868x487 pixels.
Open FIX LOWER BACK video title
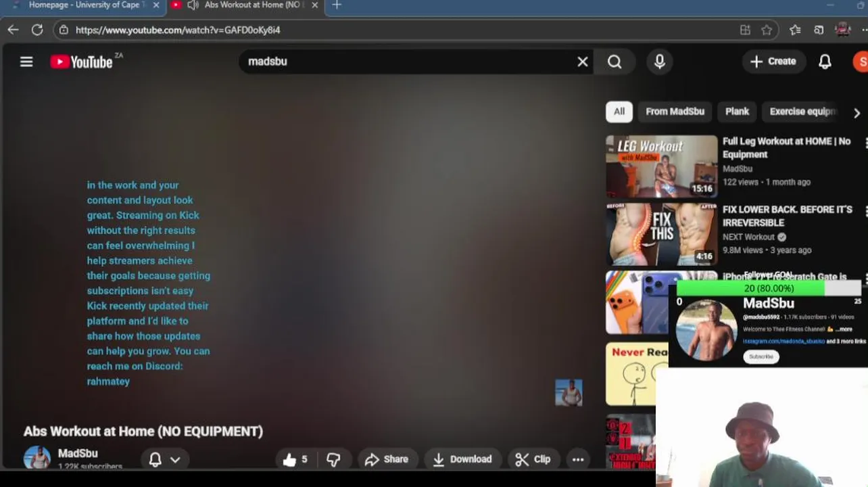(788, 216)
